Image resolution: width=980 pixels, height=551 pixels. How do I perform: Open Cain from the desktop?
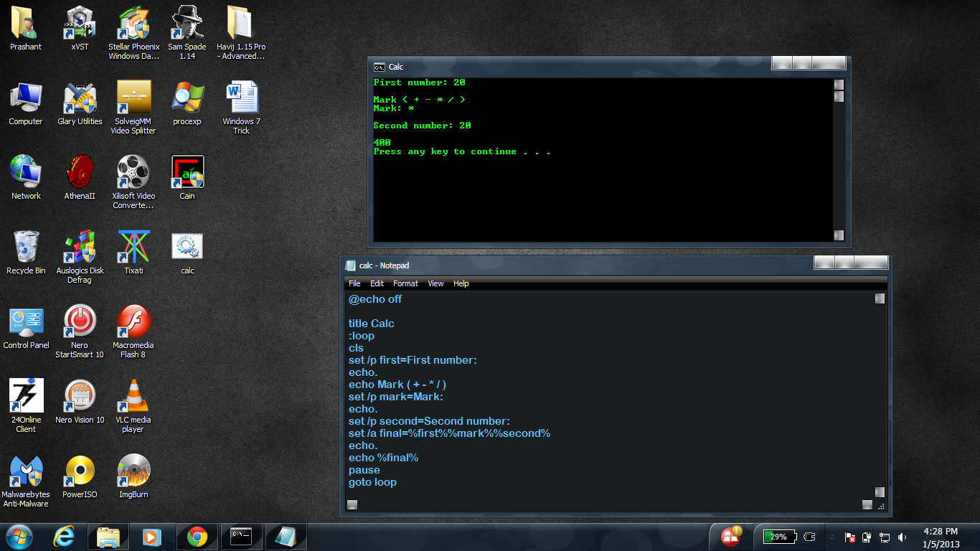[x=187, y=172]
